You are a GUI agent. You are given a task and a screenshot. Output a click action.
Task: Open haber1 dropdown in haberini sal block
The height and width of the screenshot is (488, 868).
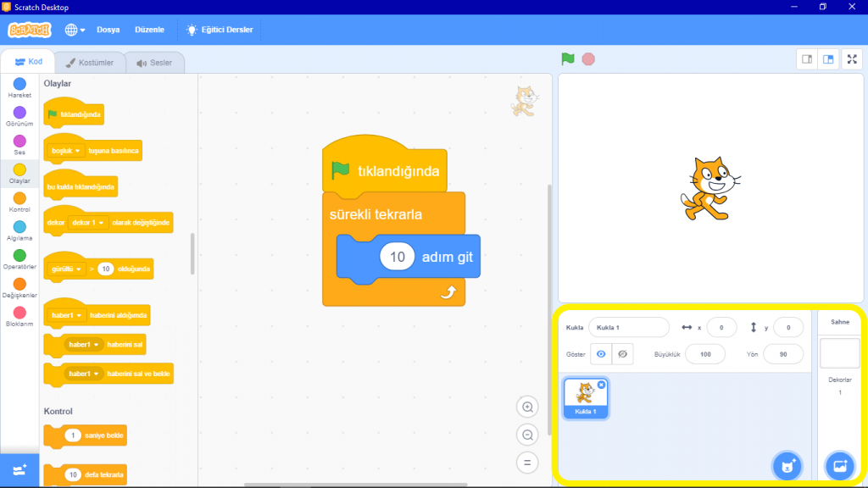point(83,345)
